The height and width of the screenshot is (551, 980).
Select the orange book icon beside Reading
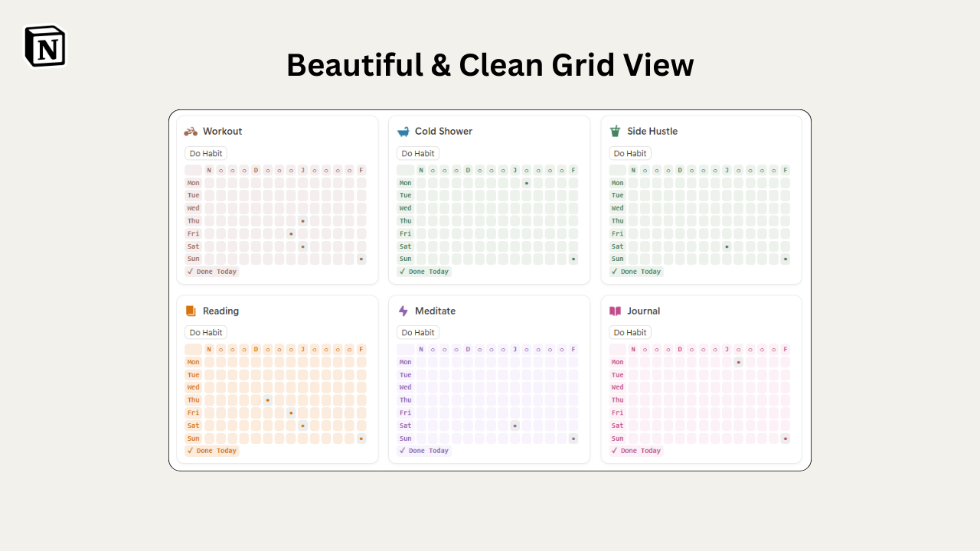(x=190, y=311)
